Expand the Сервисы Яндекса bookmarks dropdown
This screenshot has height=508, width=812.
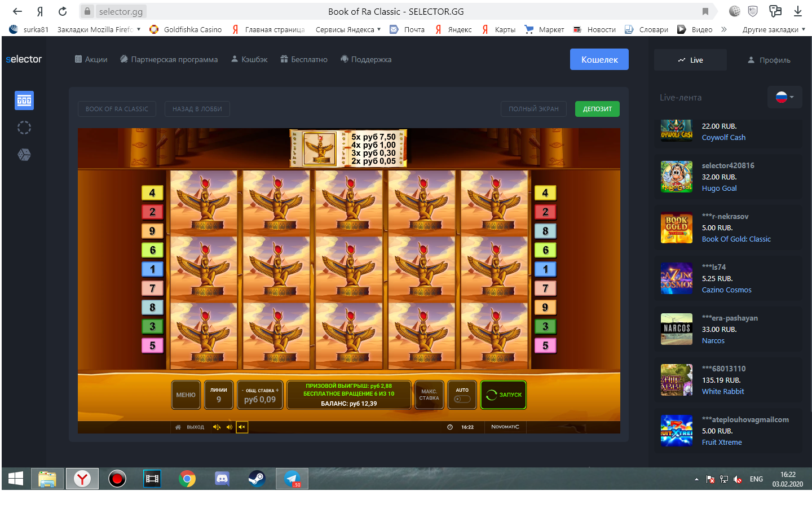point(348,29)
